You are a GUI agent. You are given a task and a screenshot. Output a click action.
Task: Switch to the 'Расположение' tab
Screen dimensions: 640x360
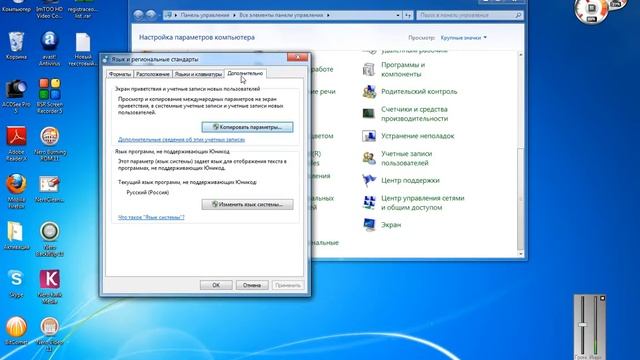pyautogui.click(x=153, y=74)
